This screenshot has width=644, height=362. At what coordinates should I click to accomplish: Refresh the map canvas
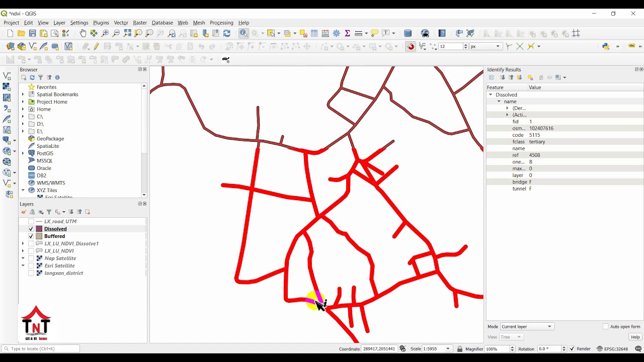point(227,33)
